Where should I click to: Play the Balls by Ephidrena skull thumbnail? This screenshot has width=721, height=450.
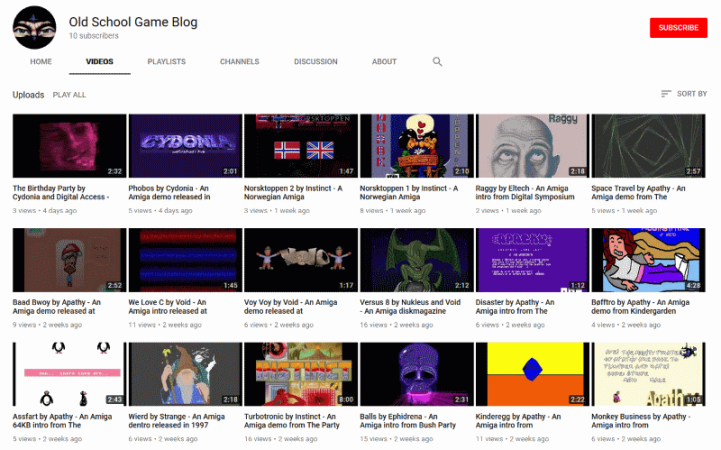click(x=416, y=373)
